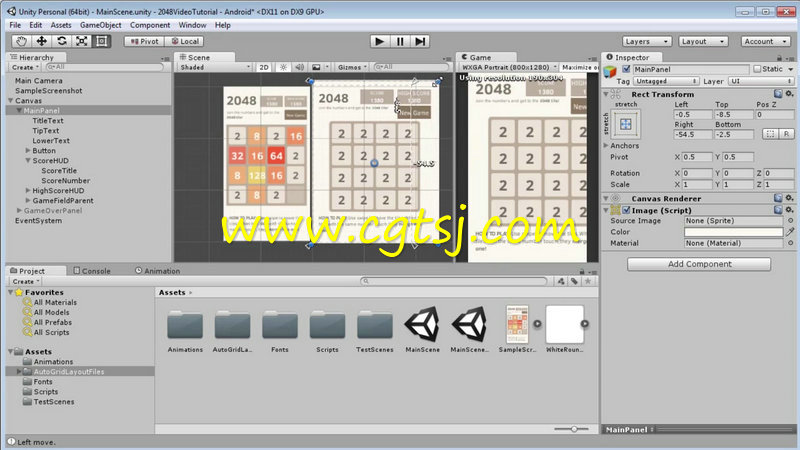Select the Move tool
The height and width of the screenshot is (450, 800).
point(41,41)
